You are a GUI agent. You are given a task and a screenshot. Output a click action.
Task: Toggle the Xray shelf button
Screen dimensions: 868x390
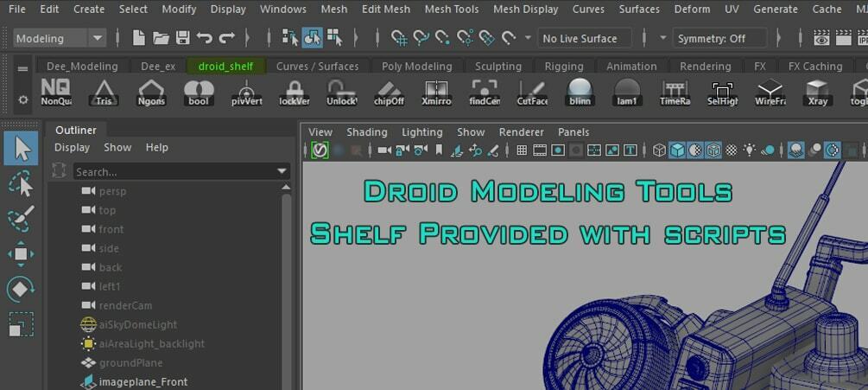pyautogui.click(x=817, y=92)
